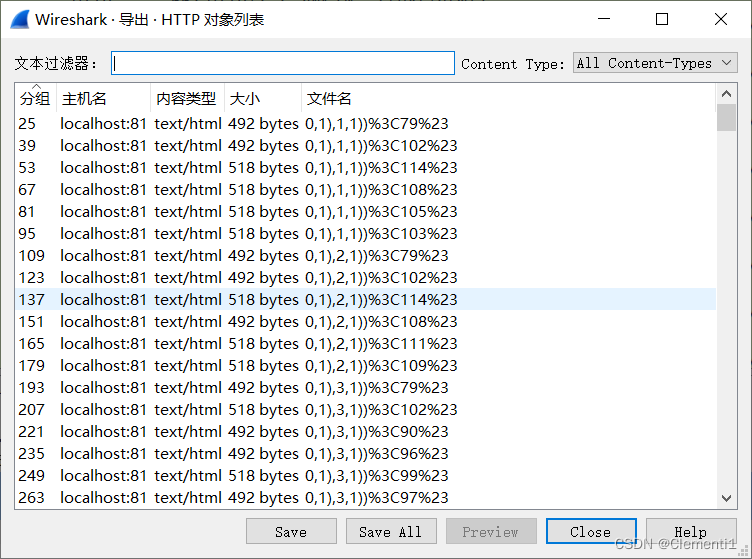Screen dimensions: 752x559
Task: Click the vertical scrollbar thumb
Action: tap(726, 117)
